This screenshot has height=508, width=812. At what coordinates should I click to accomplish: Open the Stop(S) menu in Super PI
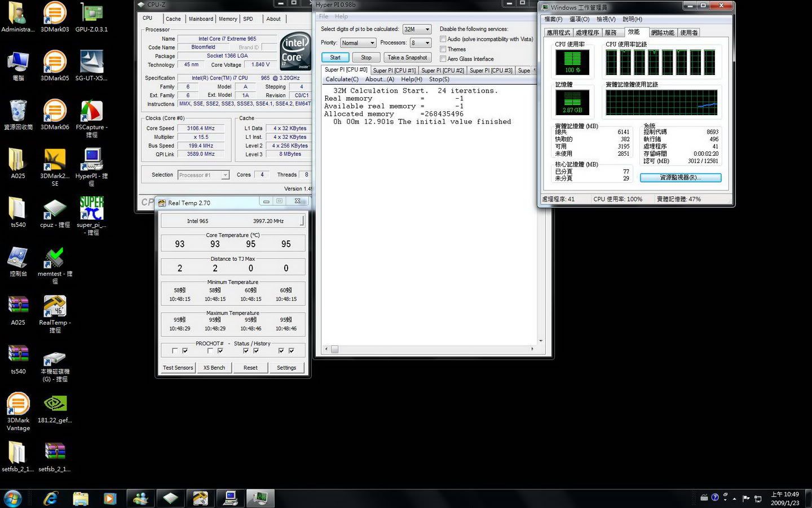439,79
